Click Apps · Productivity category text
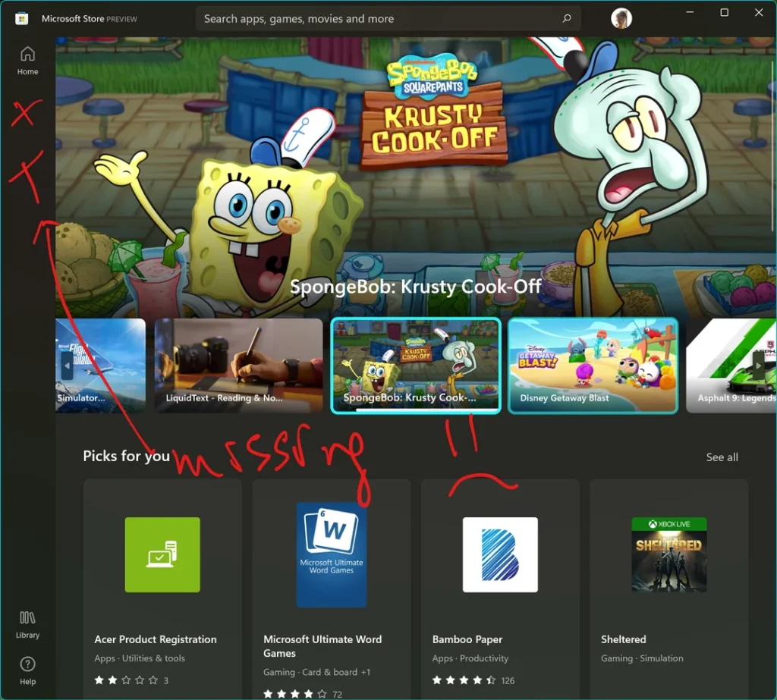 [470, 658]
